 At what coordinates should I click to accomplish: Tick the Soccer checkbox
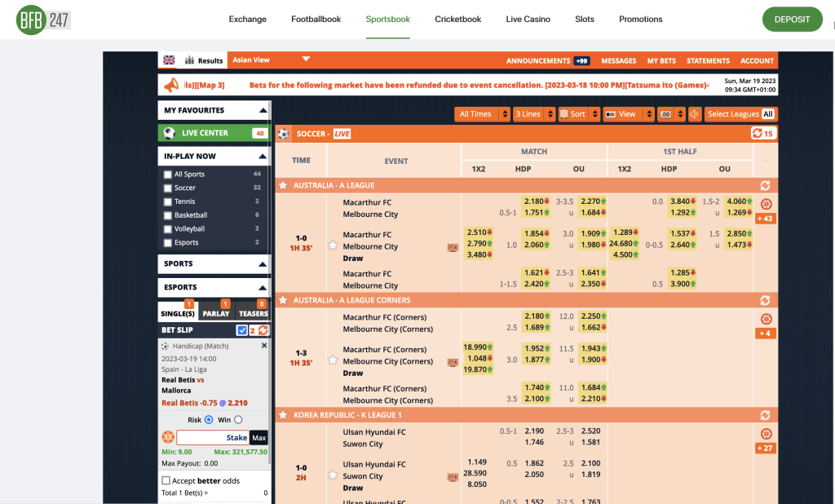[168, 188]
